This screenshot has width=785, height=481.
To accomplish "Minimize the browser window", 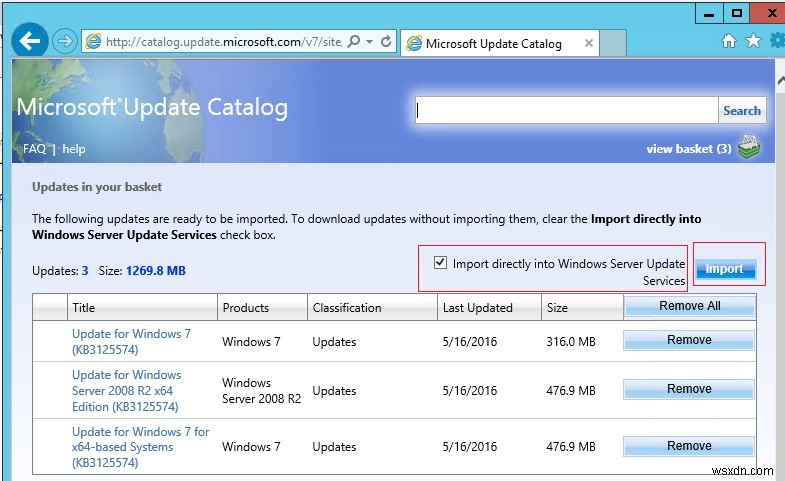I will [x=709, y=14].
